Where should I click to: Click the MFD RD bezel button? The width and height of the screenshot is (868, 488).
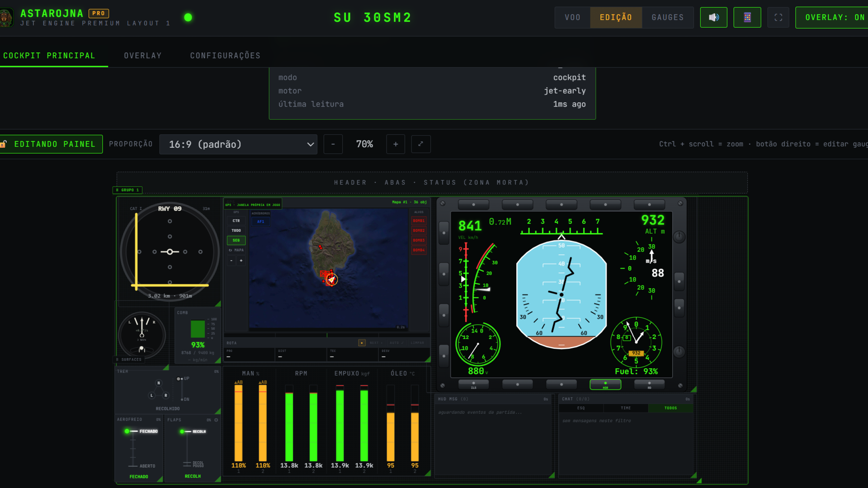649,385
